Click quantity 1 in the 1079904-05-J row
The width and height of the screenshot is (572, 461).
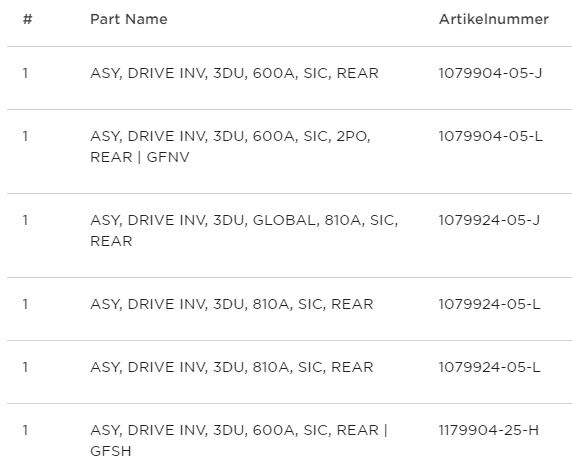click(25, 73)
